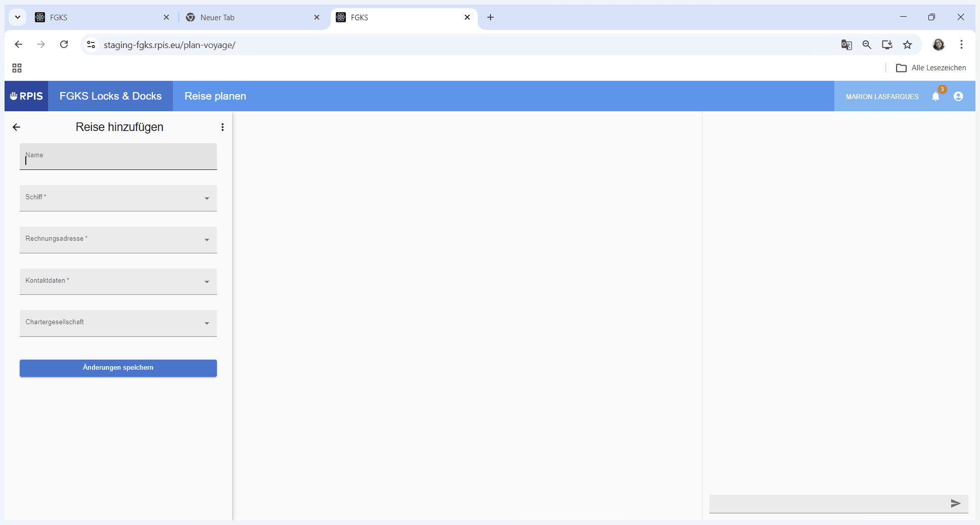Close the Neuer Tab browser tab
The width and height of the screenshot is (980, 525).
tap(317, 17)
